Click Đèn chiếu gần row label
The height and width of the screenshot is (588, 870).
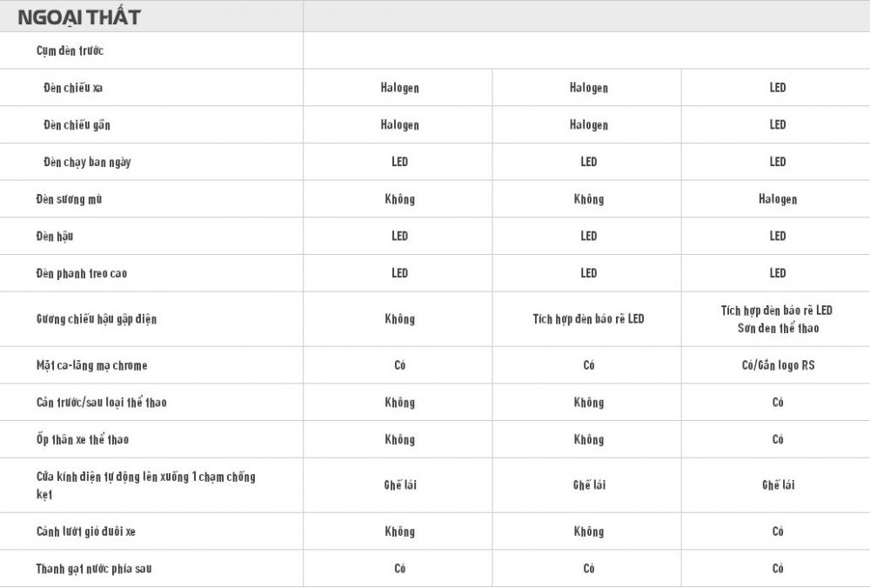point(77,125)
